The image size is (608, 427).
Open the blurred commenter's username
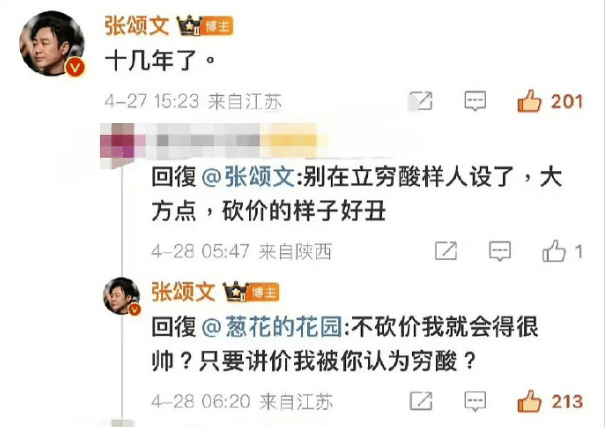point(211,142)
